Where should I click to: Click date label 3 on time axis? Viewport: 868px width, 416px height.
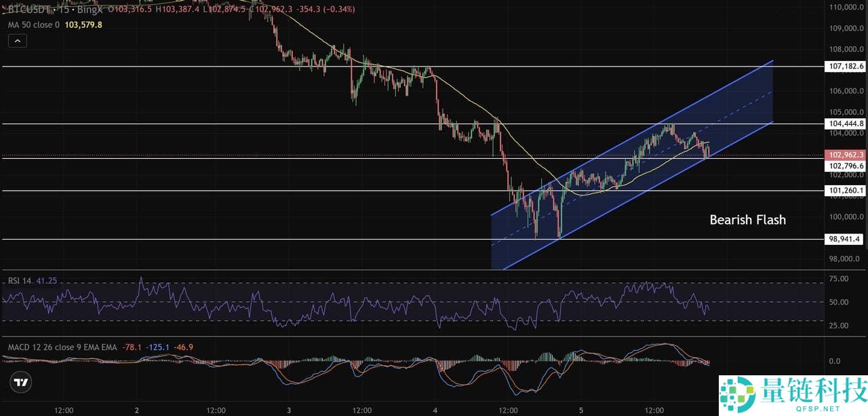(x=289, y=410)
